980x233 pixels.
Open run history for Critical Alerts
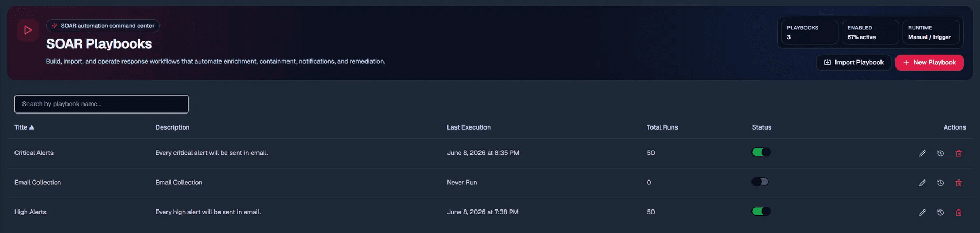coord(940,153)
